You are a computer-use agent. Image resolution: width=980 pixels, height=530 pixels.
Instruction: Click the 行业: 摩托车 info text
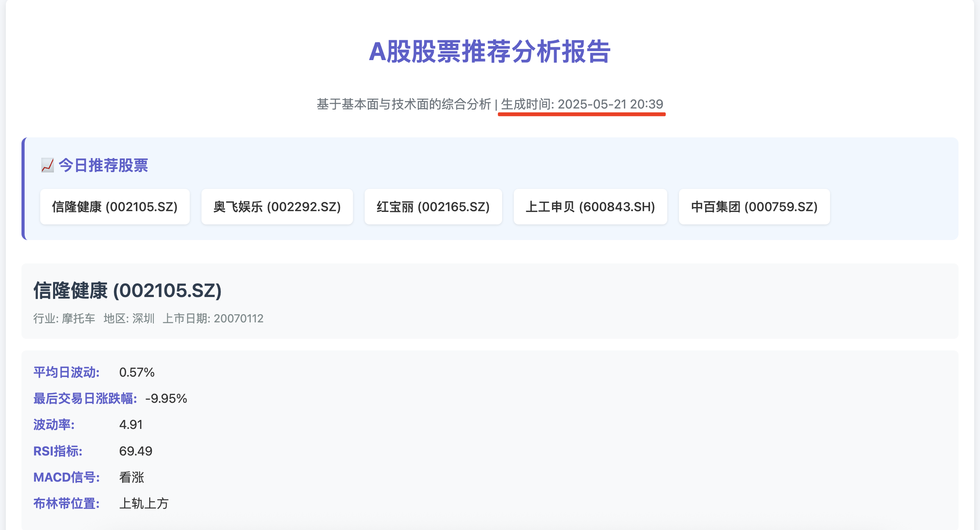[64, 318]
